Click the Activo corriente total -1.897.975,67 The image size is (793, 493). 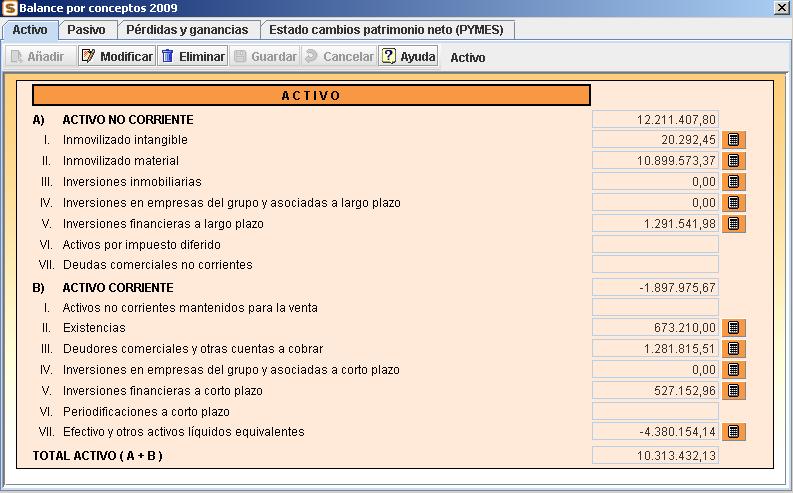[655, 288]
